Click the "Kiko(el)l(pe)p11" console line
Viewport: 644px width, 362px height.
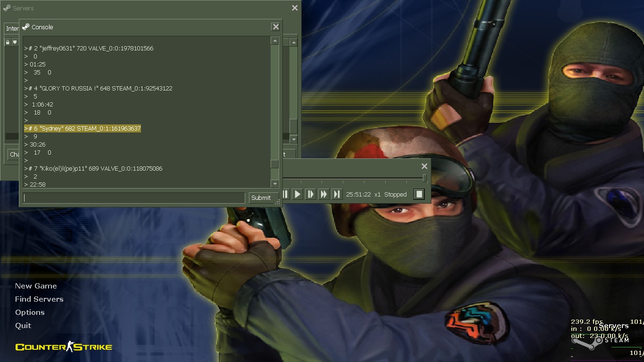click(93, 169)
